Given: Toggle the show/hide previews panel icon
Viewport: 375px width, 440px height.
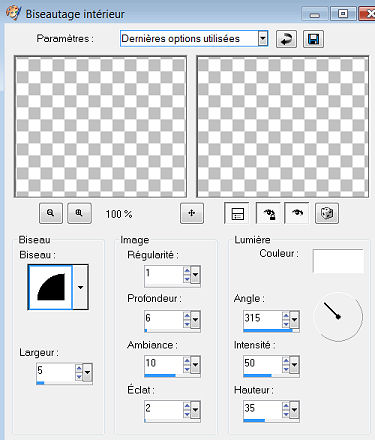Looking at the screenshot, I should click(237, 213).
